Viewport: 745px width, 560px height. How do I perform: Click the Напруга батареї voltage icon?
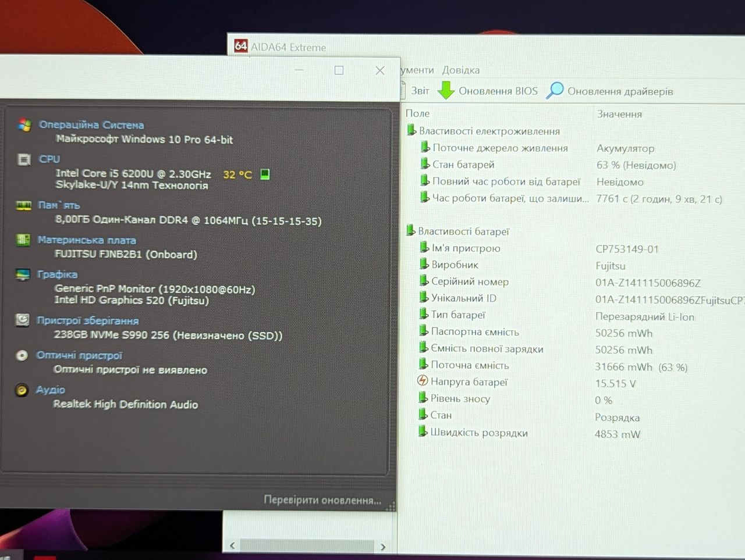tap(423, 381)
